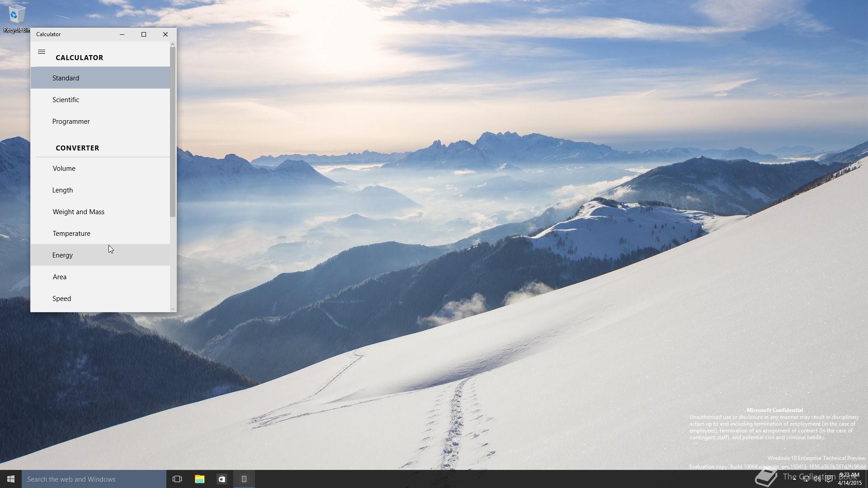This screenshot has height=488, width=868.
Task: Collapse the Calculator hamburger menu
Action: tap(42, 52)
